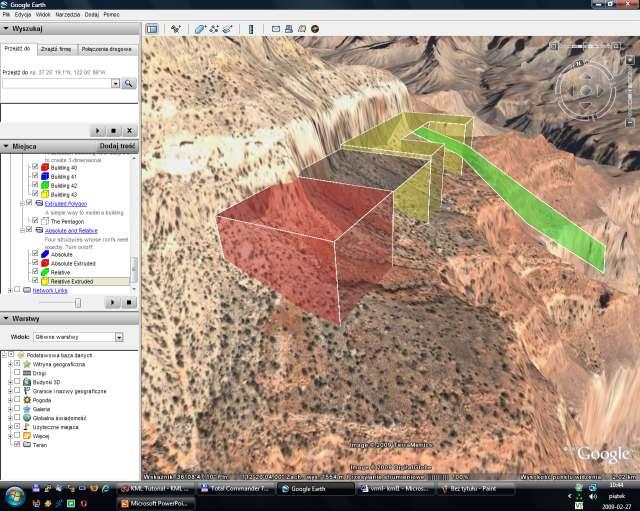Viewport: 640px width, 511px height.
Task: Open the search history dropdown arrow
Action: click(x=116, y=84)
